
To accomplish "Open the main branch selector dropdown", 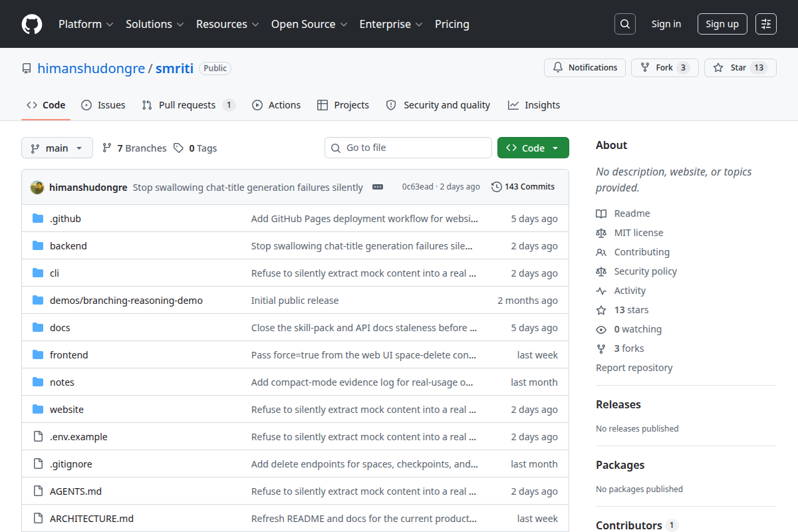I will [57, 148].
